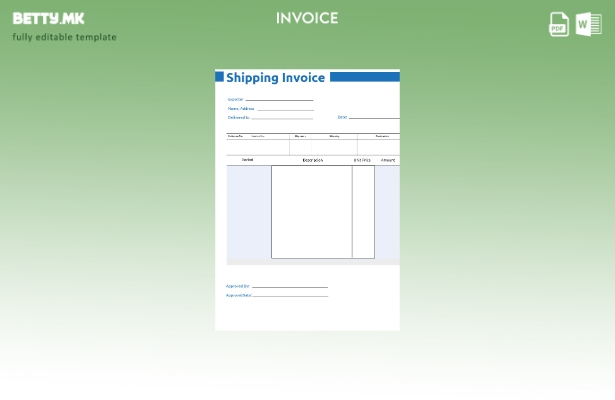The image size is (615, 400).
Task: Click the Approved By signature line
Action: (x=289, y=287)
